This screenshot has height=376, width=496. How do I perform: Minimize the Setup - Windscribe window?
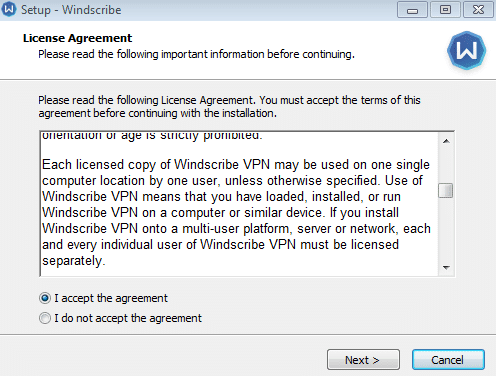(x=412, y=10)
